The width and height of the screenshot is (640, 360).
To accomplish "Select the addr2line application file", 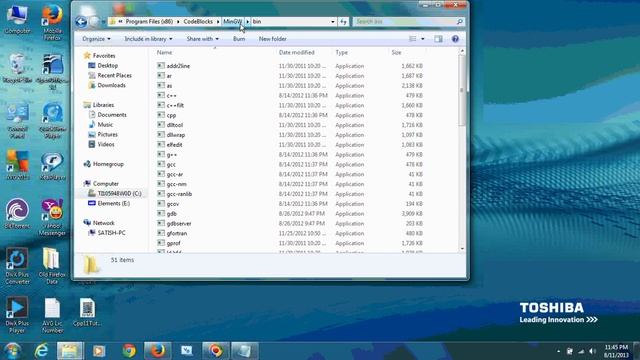I will tap(178, 66).
